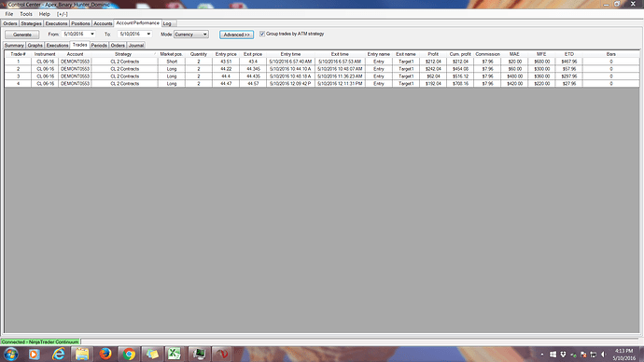This screenshot has height=362, width=644.
Task: Open the Windows Explorer folder icon
Action: [x=82, y=354]
